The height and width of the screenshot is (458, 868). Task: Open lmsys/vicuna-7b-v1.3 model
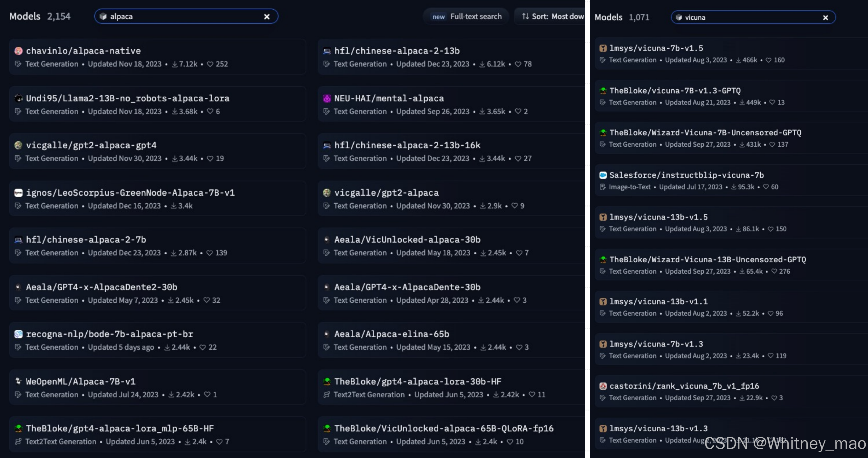coord(656,344)
